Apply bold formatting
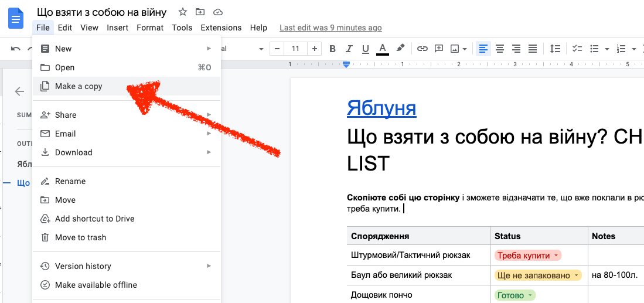 click(332, 49)
